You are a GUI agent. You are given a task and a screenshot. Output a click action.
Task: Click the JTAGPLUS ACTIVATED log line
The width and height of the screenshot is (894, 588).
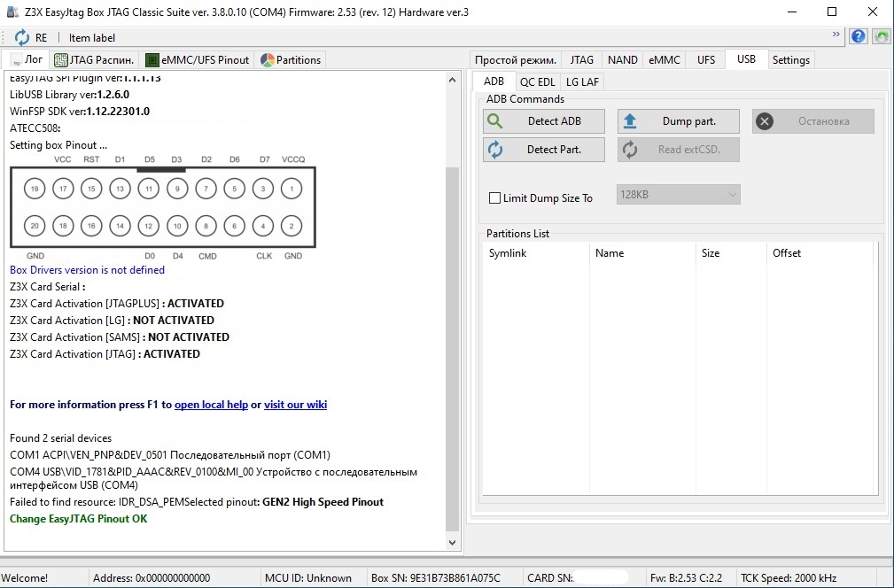click(117, 304)
